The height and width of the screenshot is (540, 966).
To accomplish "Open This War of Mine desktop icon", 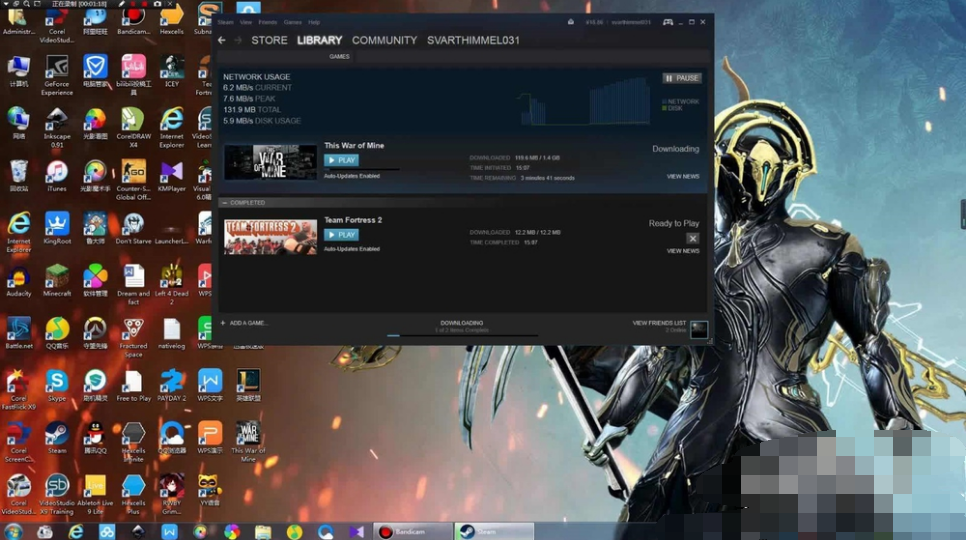I will pos(248,442).
